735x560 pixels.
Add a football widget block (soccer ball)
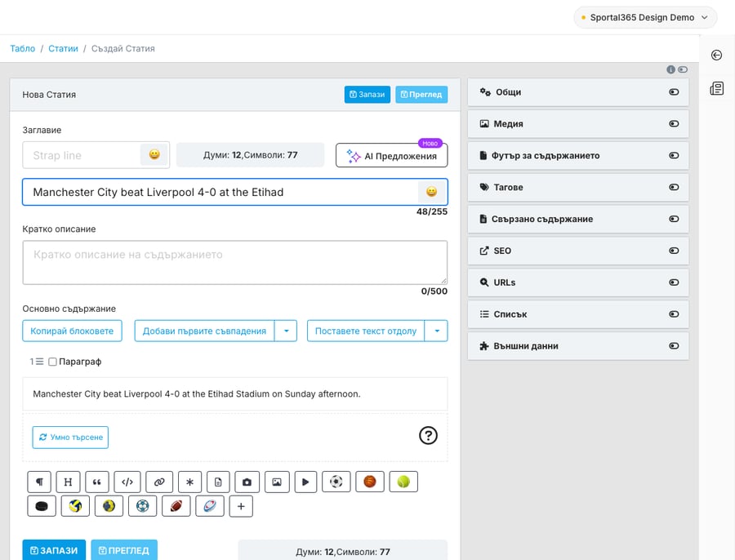(336, 482)
